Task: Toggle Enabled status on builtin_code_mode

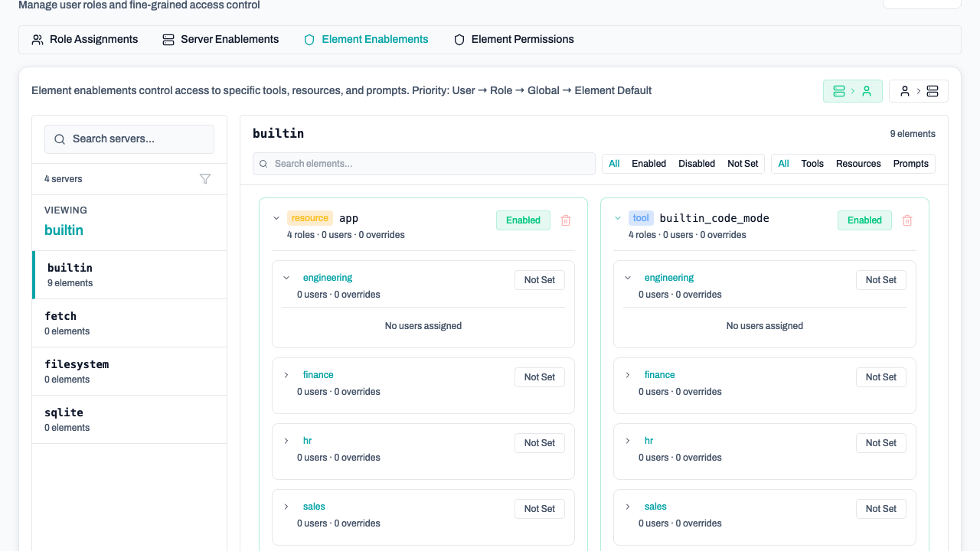Action: tap(864, 220)
